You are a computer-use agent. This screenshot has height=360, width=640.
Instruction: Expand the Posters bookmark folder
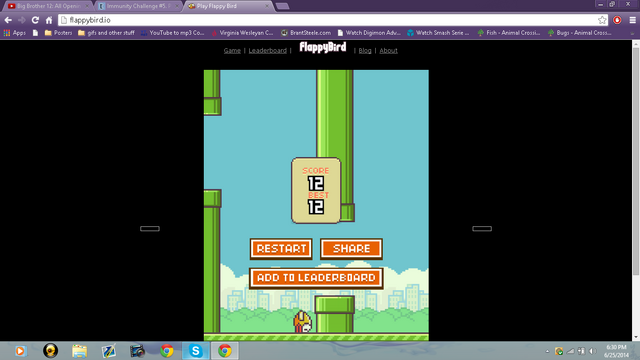58,33
